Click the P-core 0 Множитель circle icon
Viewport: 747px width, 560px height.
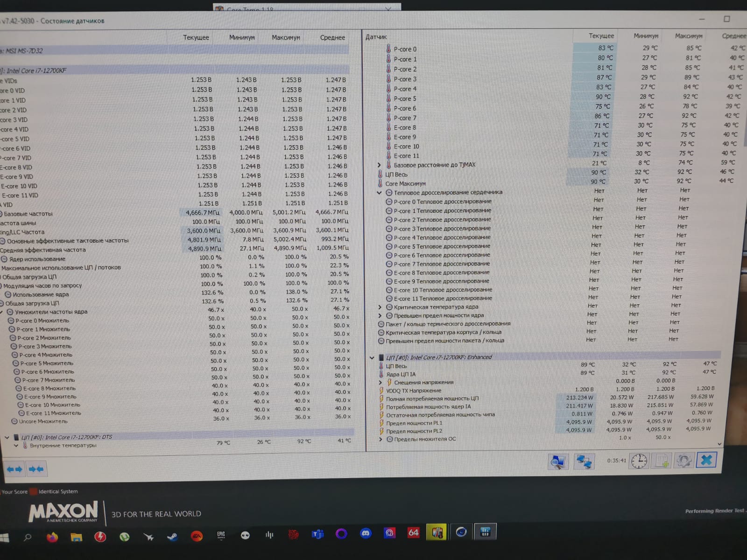(x=11, y=321)
